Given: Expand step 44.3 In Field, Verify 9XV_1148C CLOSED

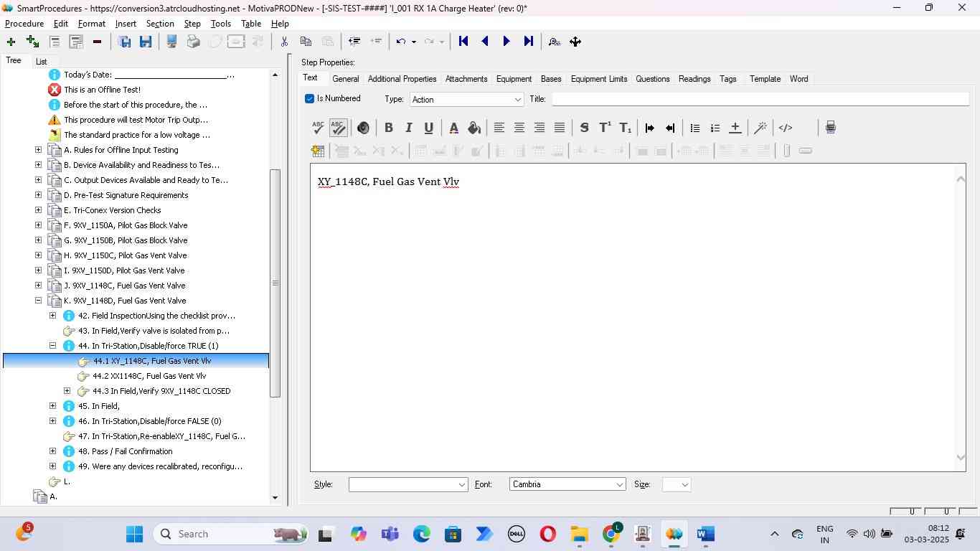Looking at the screenshot, I should (x=67, y=391).
